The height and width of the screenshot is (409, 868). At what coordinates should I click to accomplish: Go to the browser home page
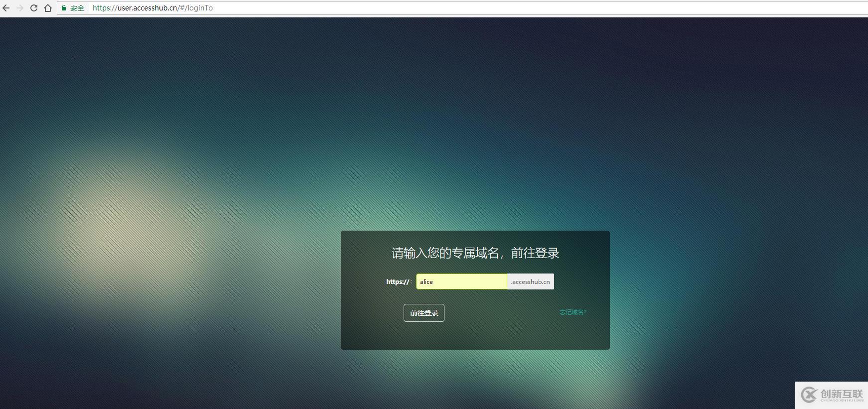click(x=48, y=8)
